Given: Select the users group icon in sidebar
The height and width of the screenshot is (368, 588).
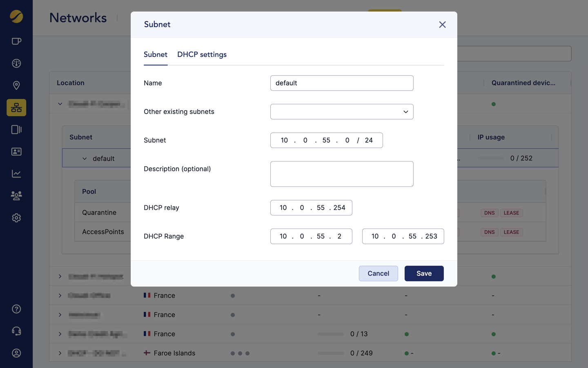Looking at the screenshot, I should [x=16, y=195].
